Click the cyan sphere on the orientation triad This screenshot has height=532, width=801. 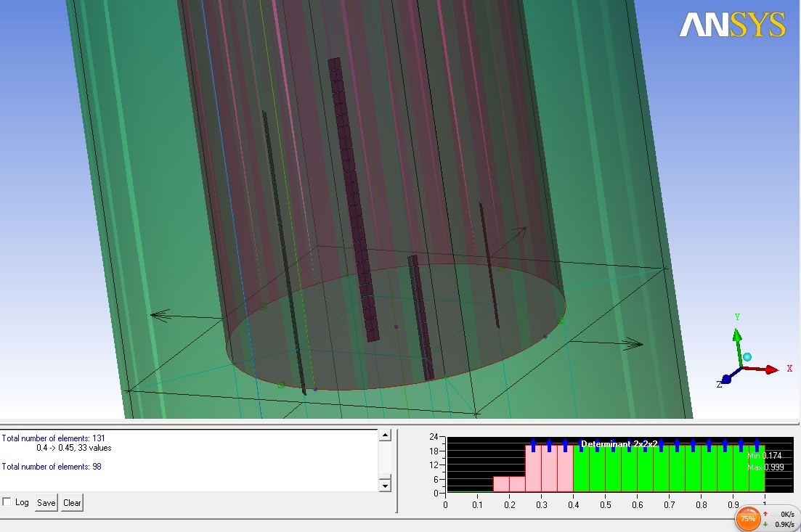(x=747, y=357)
